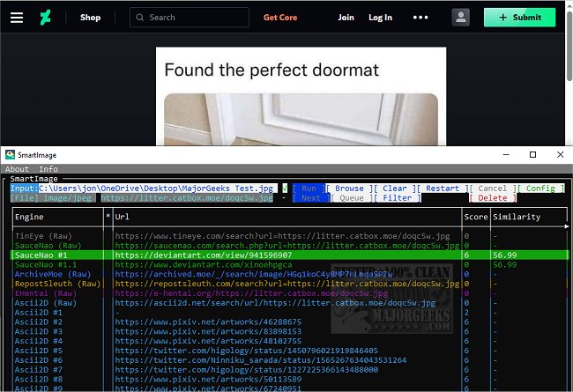Screen dimensions: 573x392
Task: Click the Cancel button
Action: [x=493, y=189]
